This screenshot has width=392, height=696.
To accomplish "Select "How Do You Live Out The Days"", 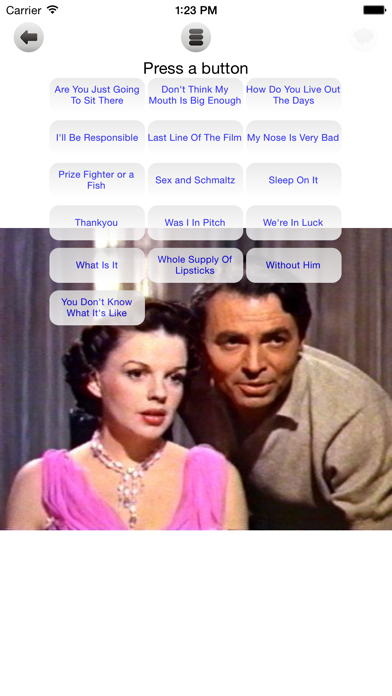I will coord(293,95).
